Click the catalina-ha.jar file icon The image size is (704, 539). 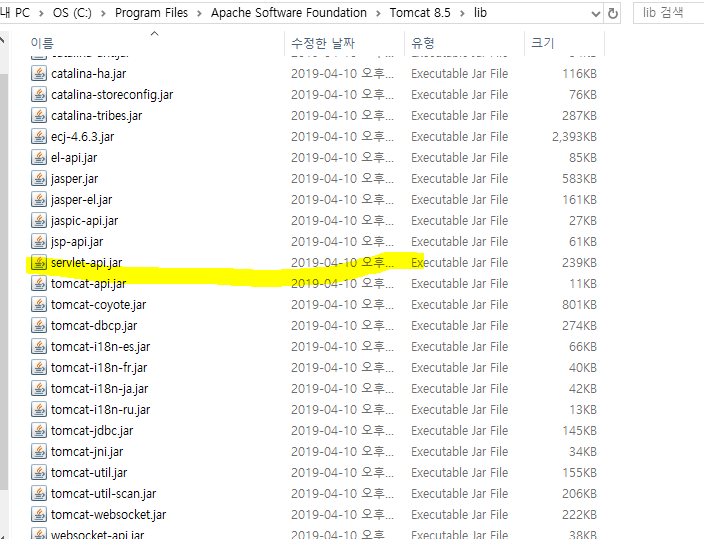[x=39, y=73]
